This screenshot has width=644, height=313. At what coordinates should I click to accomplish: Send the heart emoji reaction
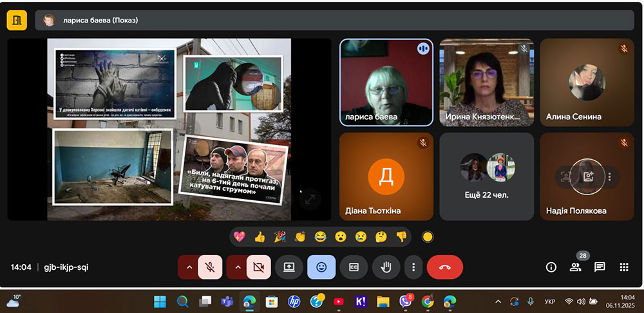click(x=240, y=236)
